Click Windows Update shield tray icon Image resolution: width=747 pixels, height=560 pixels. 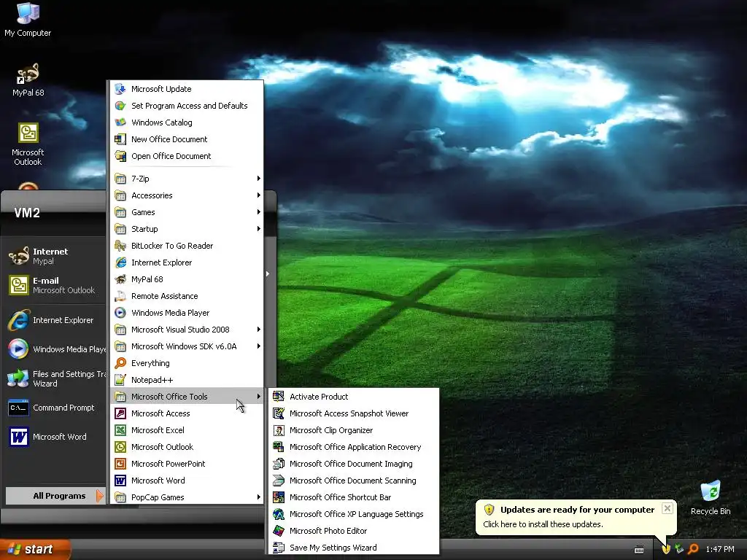(666, 549)
